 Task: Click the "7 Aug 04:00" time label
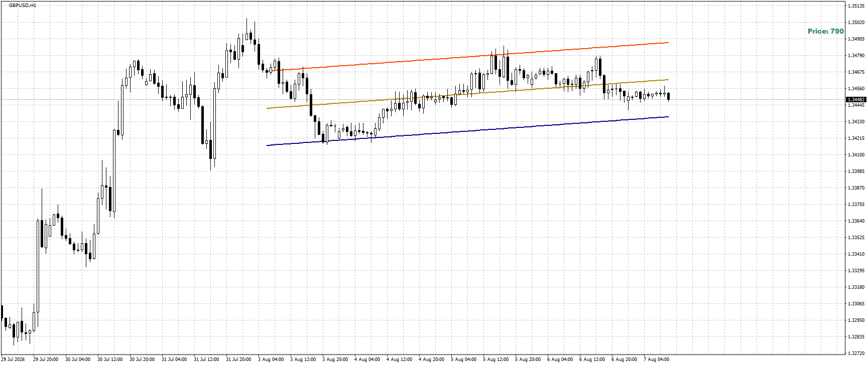tap(657, 359)
